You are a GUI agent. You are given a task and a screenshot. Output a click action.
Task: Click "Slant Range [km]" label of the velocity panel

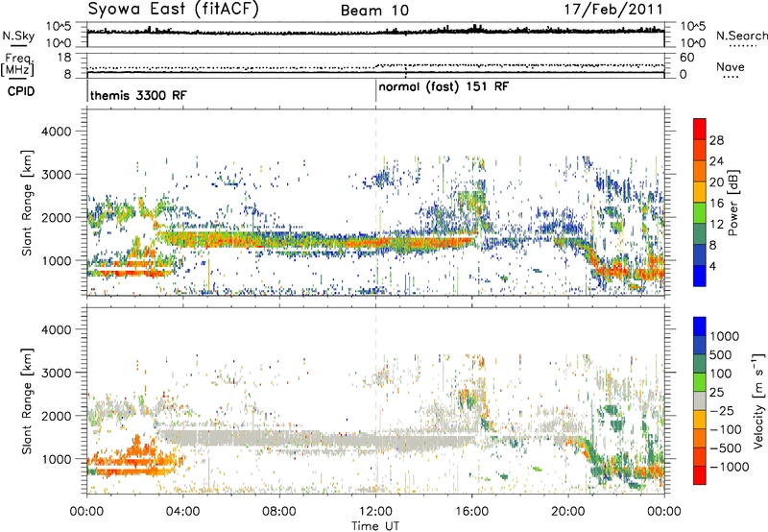(27, 400)
